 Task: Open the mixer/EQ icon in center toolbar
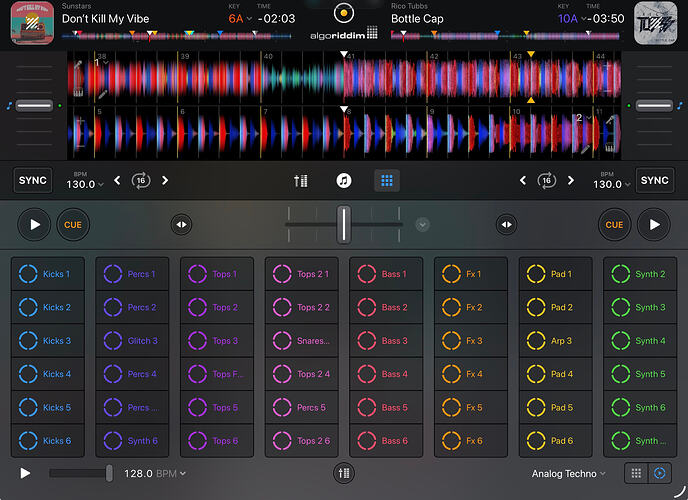[301, 181]
